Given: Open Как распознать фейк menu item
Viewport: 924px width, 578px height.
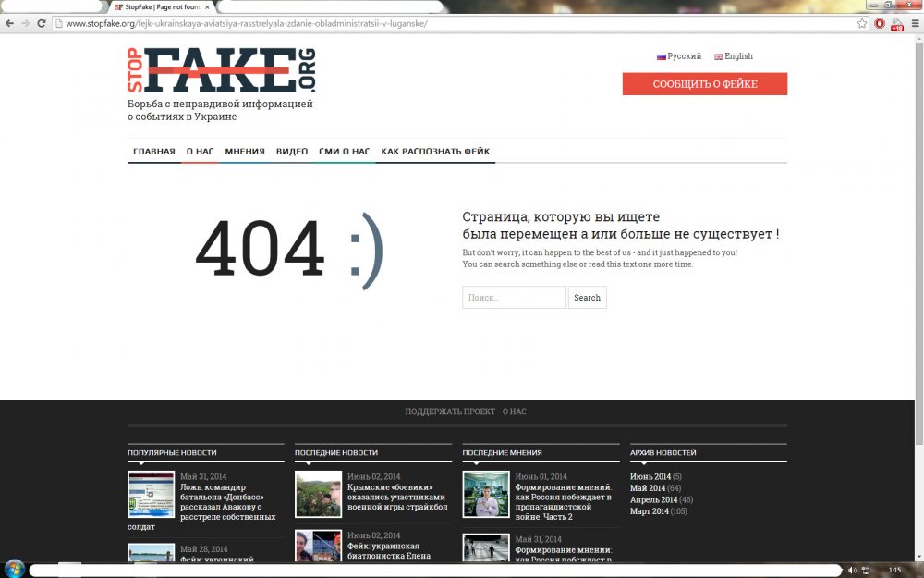Looking at the screenshot, I should pyautogui.click(x=435, y=152).
